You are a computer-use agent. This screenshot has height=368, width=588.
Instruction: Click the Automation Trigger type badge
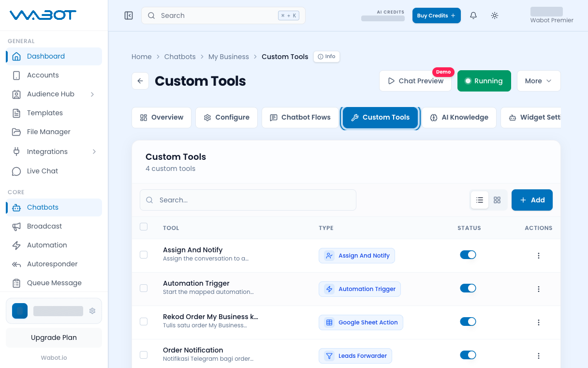pos(360,289)
